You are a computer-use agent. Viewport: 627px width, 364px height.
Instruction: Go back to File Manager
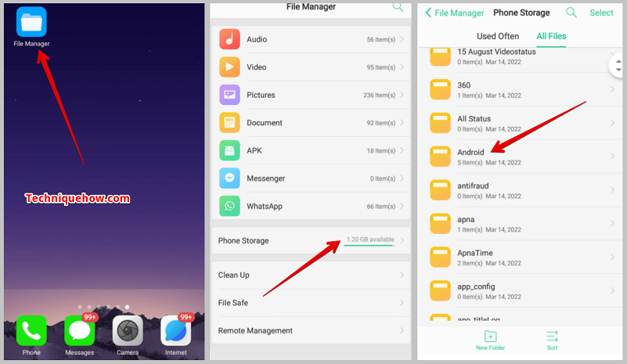click(454, 13)
